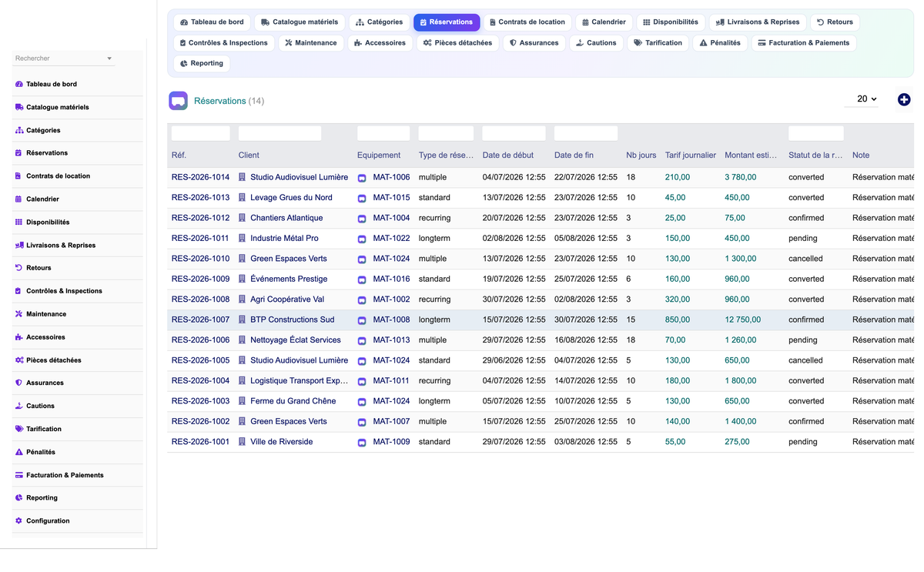Image resolution: width=924 pixels, height=572 pixels.
Task: Click the Livraisons & Reprises icon in the sidebar
Action: 19,245
